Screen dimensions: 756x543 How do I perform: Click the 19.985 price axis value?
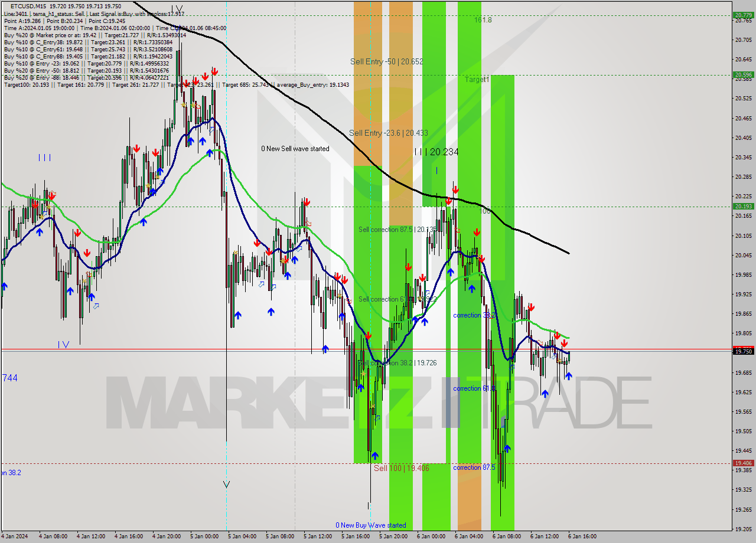[744, 274]
